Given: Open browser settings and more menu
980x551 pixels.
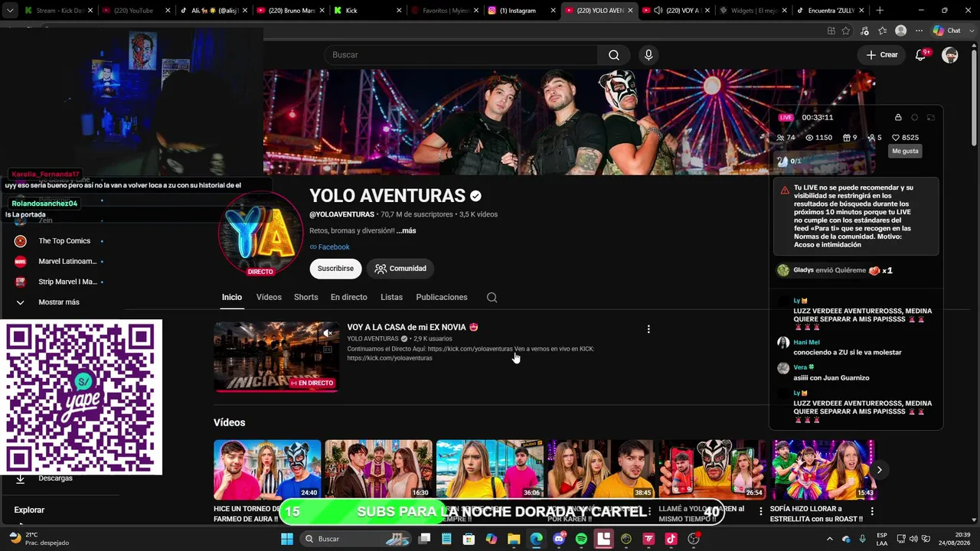Looking at the screenshot, I should click(919, 31).
